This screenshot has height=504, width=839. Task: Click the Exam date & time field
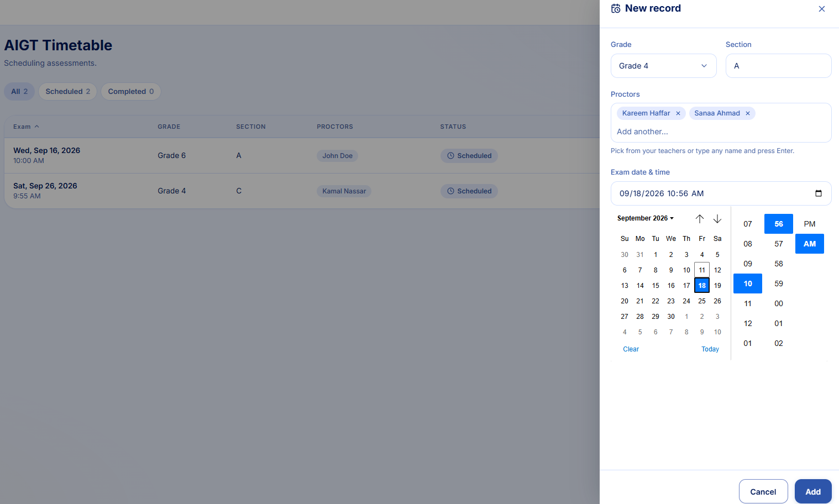pyautogui.click(x=721, y=193)
